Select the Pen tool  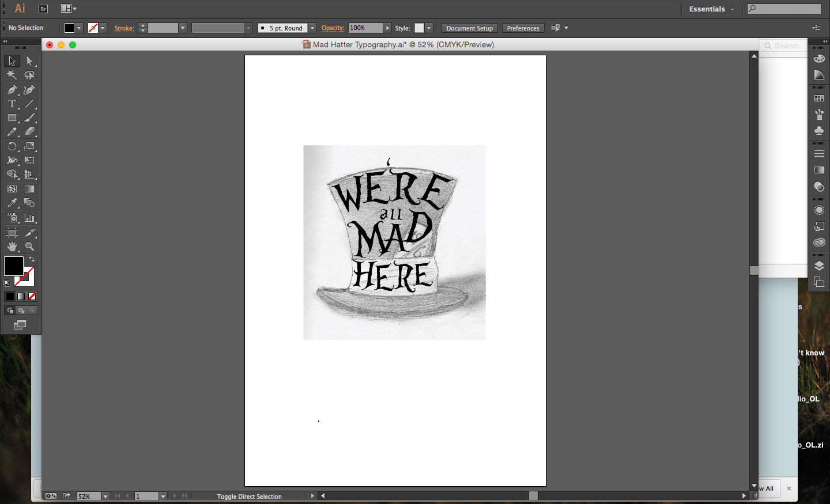(x=12, y=90)
